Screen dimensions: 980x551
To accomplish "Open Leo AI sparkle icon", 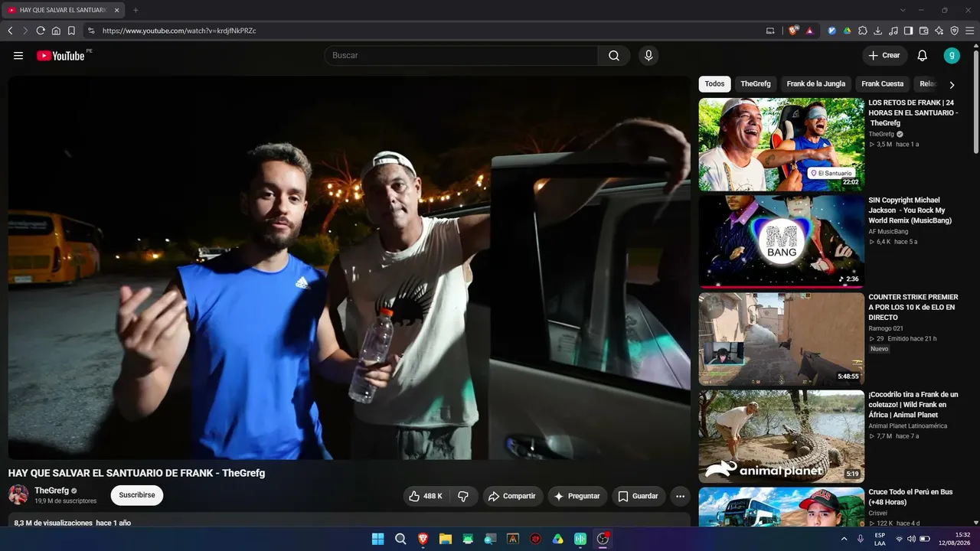I will tap(939, 31).
